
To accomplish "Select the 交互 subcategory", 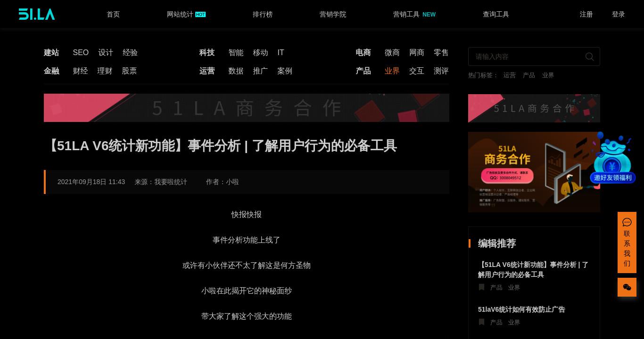I will (417, 71).
